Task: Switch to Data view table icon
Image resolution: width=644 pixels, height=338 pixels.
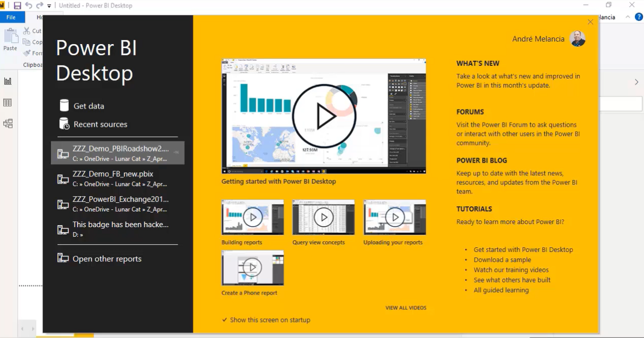Action: click(x=8, y=103)
